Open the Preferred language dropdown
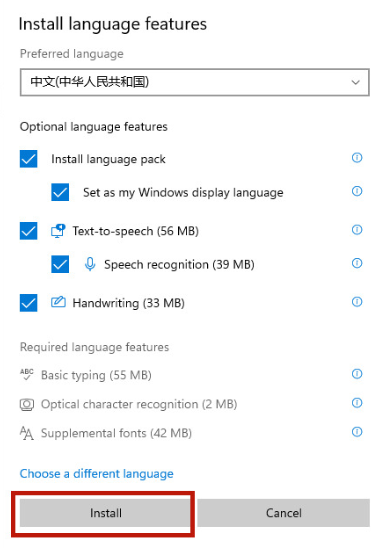 (195, 82)
